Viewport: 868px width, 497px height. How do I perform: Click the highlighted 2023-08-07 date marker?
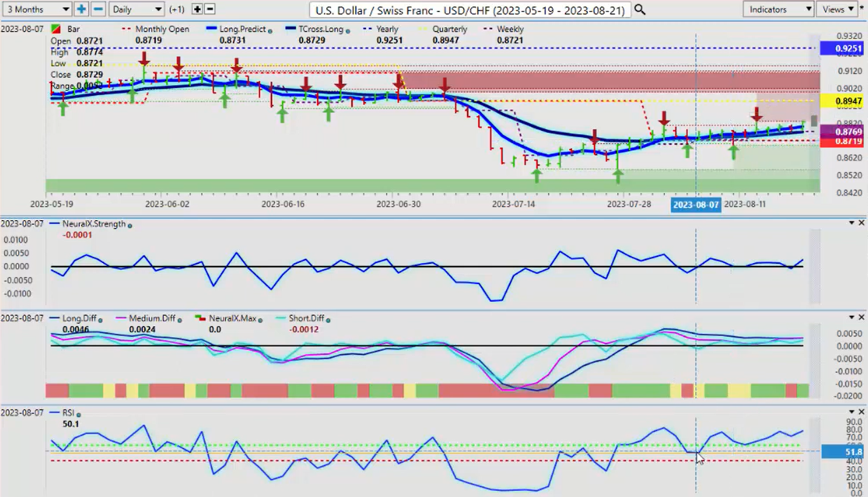pos(696,204)
